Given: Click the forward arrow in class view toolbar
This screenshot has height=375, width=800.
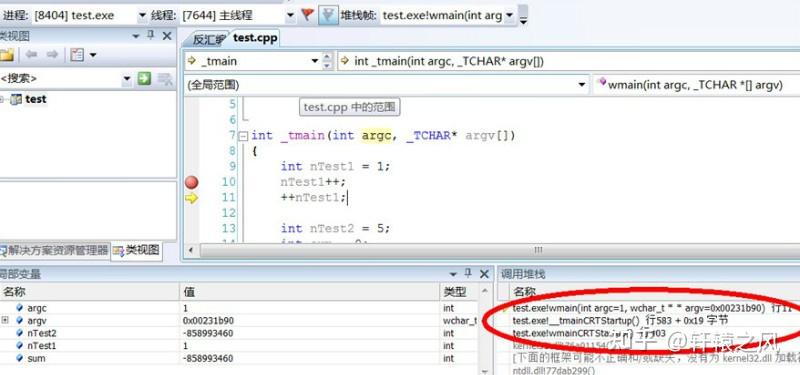Looking at the screenshot, I should pyautogui.click(x=52, y=55).
